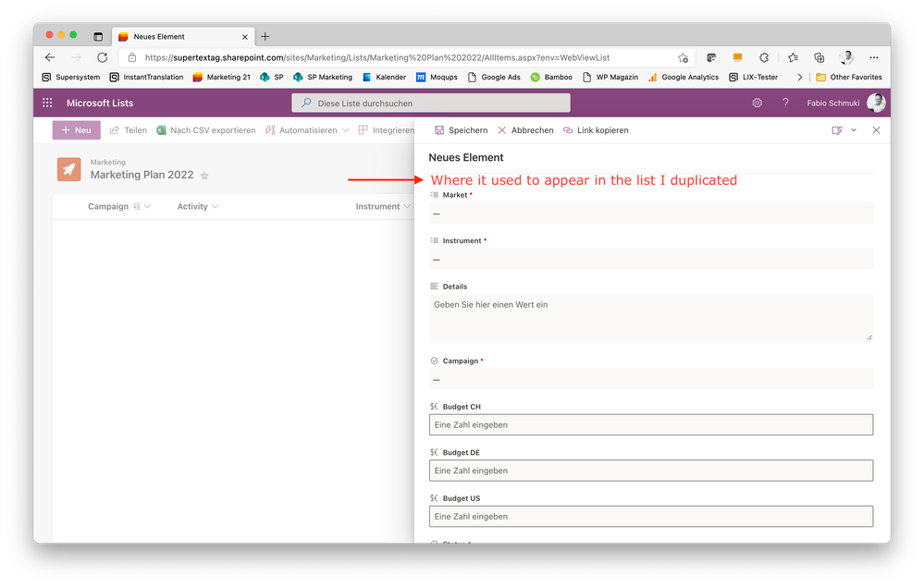Open the LIX-Tester bookmark

point(754,77)
